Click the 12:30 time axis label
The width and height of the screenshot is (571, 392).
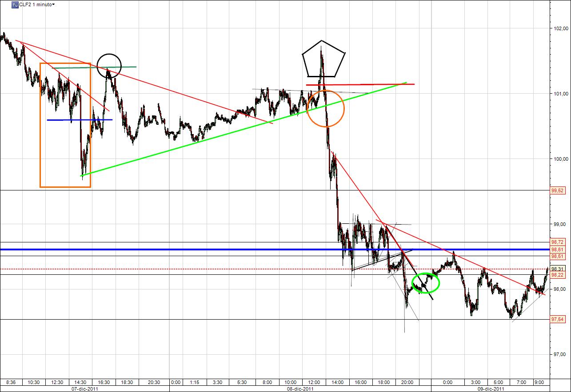click(57, 382)
